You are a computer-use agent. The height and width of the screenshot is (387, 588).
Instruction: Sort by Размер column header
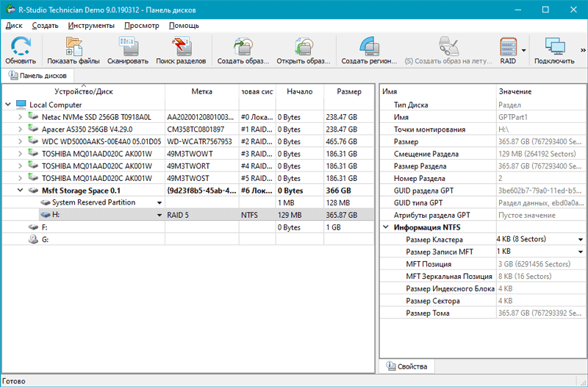tap(348, 91)
